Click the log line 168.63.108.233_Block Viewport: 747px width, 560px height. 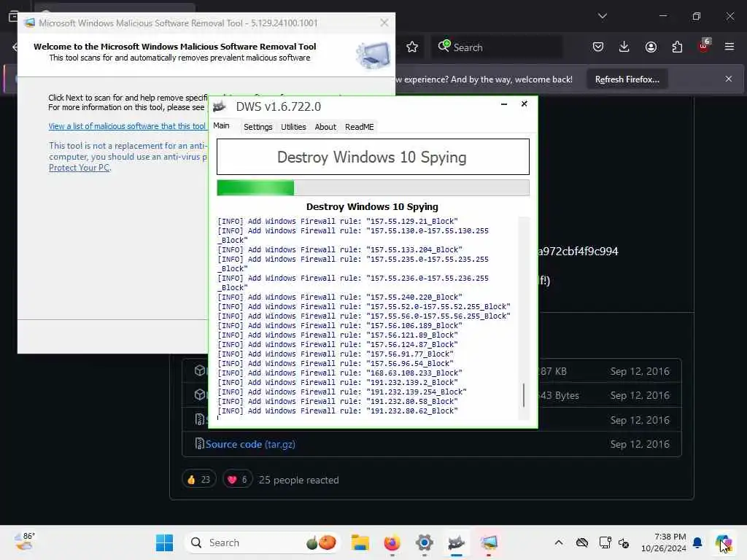coord(339,373)
